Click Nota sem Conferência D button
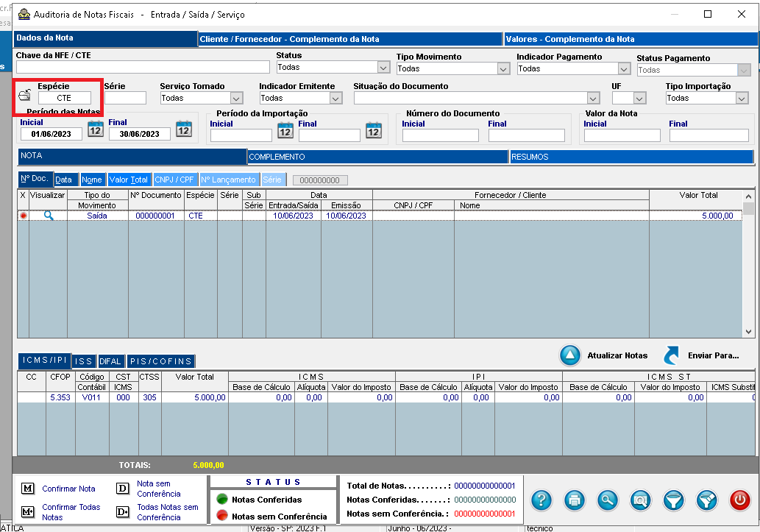This screenshot has height=532, width=760. tap(123, 489)
